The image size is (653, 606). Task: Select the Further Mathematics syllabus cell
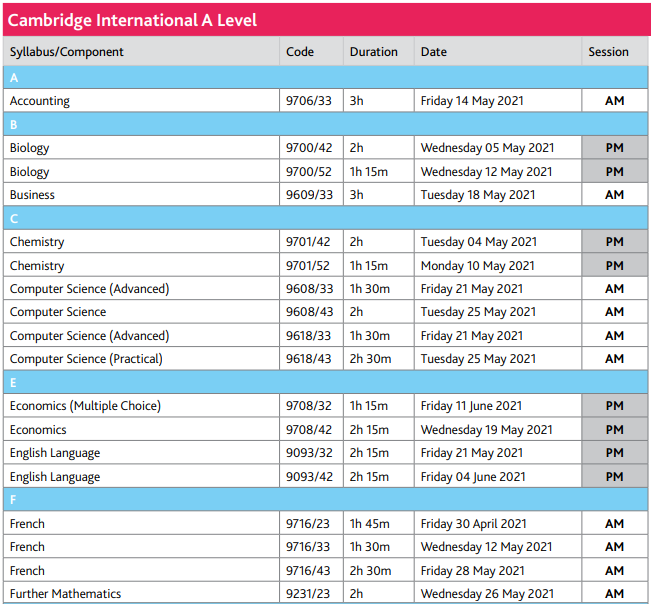[65, 594]
